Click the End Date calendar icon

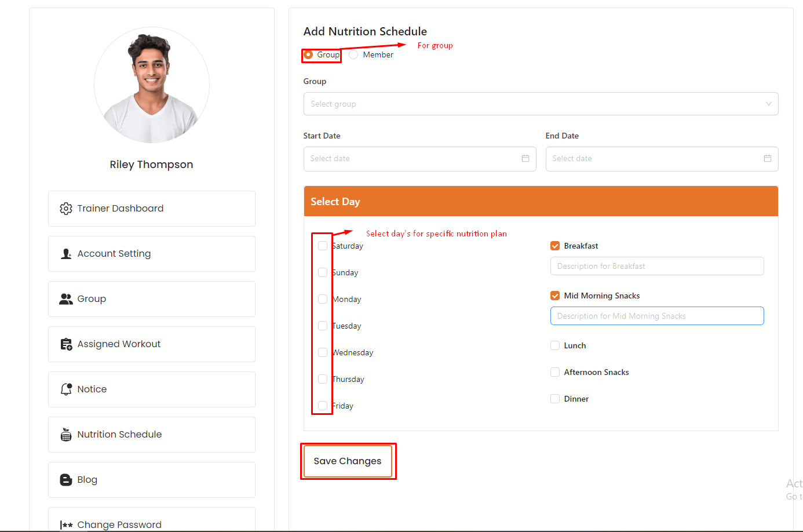767,159
